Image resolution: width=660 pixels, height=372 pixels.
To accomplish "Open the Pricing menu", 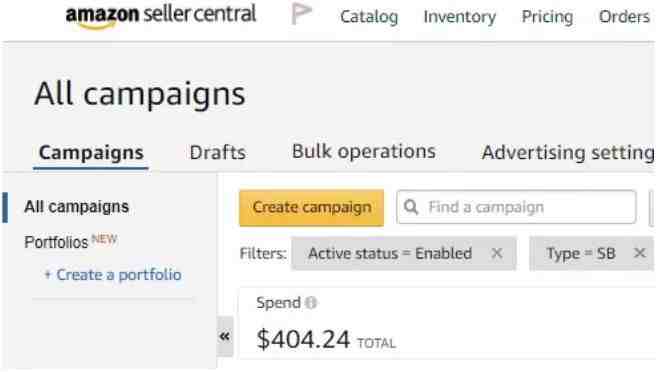I will click(x=547, y=17).
